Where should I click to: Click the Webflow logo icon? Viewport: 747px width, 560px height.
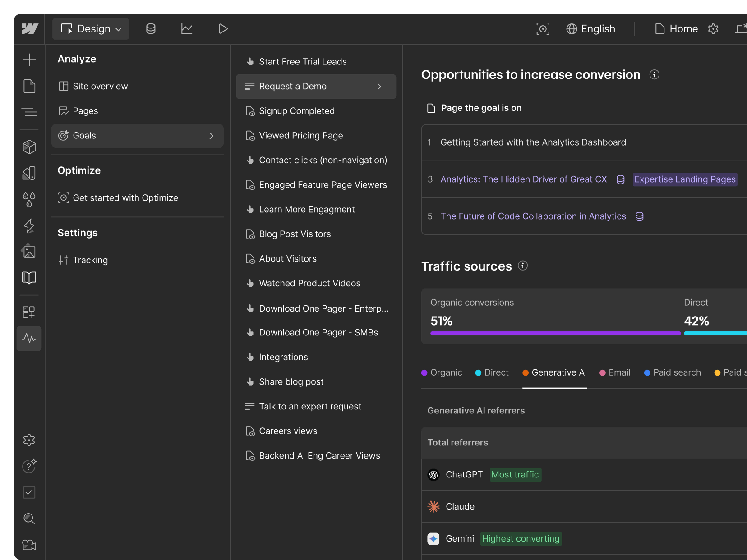[x=29, y=29]
